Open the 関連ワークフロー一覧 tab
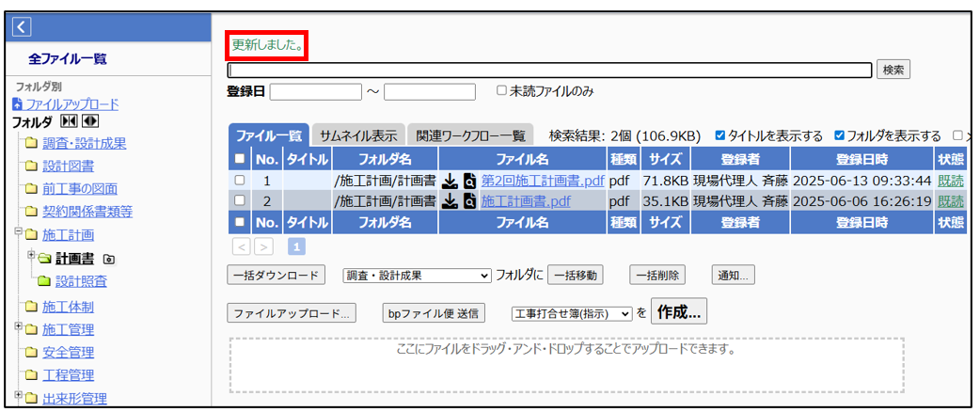980x412 pixels. (x=470, y=135)
